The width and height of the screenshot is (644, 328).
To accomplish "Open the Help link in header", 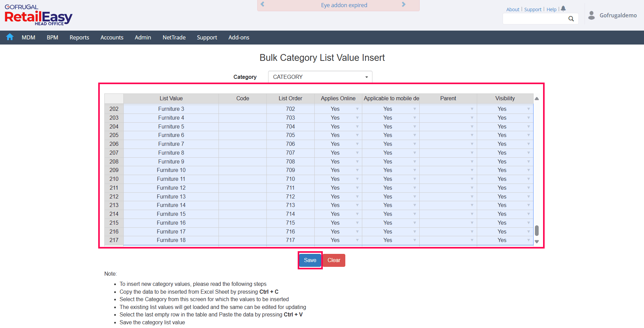I will coord(551,10).
